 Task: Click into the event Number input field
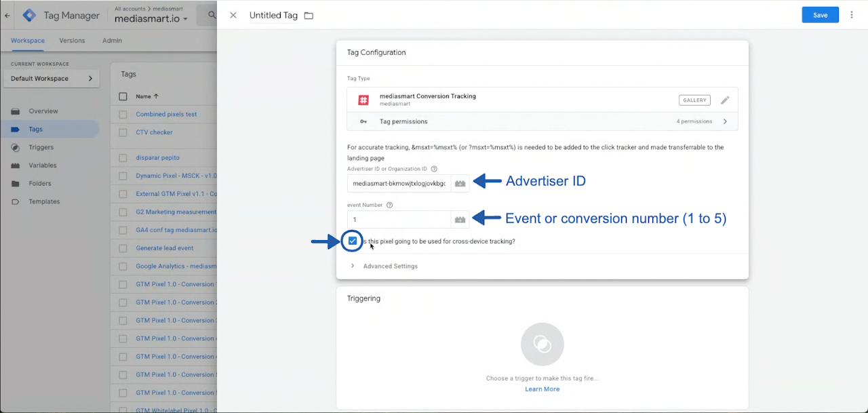click(399, 220)
